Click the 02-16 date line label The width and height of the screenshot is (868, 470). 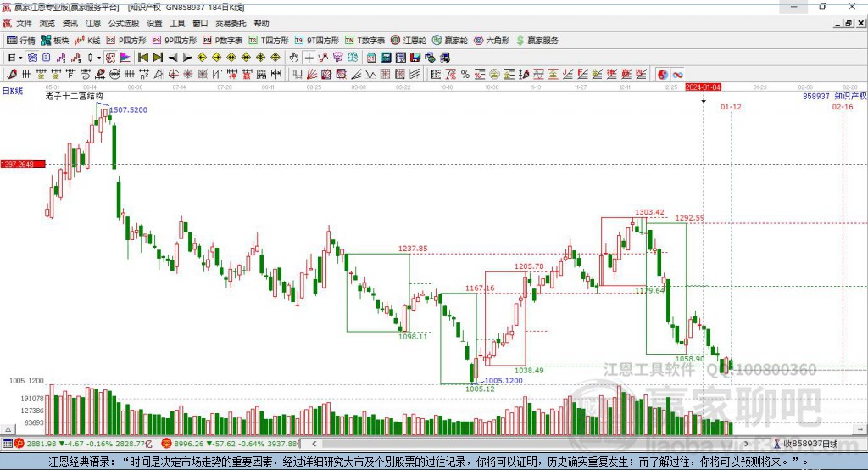coord(843,106)
